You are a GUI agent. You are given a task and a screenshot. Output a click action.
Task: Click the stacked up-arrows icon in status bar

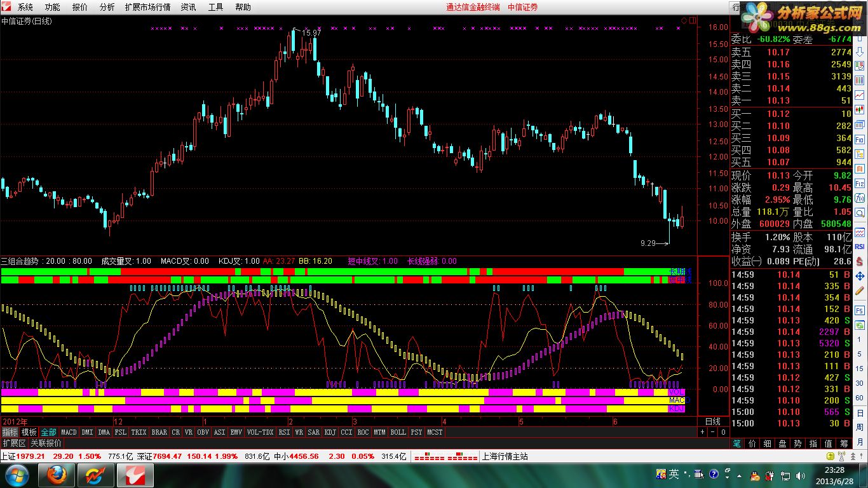tap(853, 456)
